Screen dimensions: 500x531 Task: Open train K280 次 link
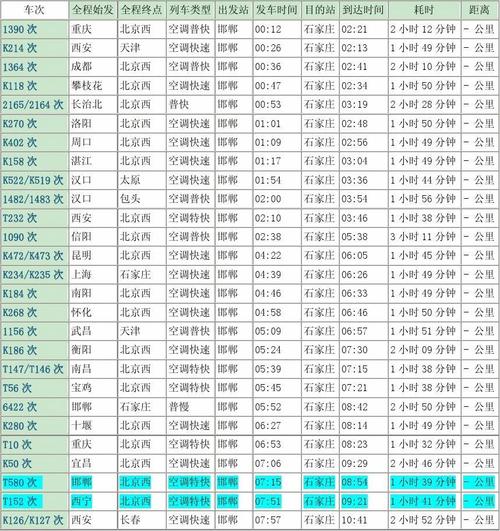click(x=20, y=425)
